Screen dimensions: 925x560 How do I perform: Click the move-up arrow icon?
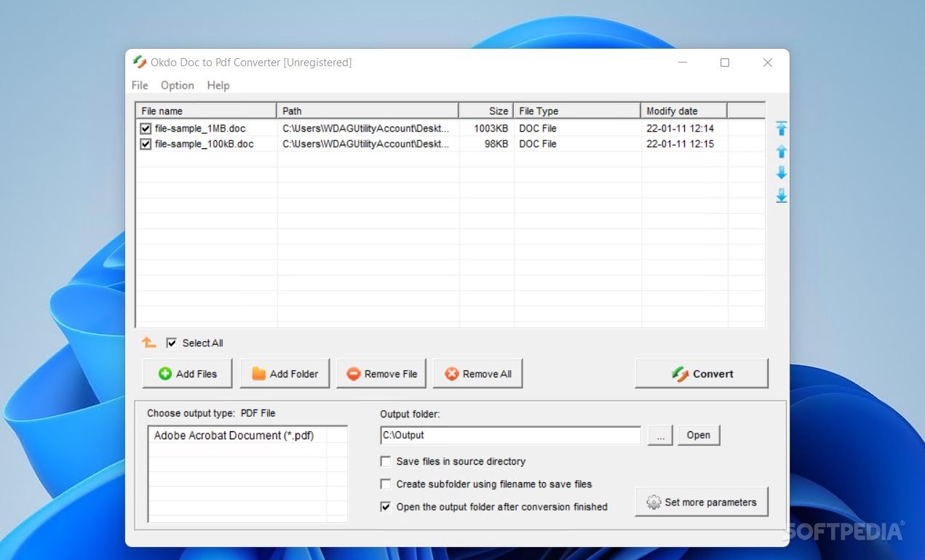click(x=782, y=151)
